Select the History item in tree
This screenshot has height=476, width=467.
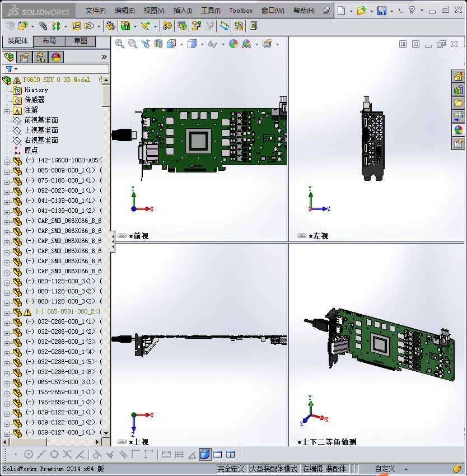[36, 90]
